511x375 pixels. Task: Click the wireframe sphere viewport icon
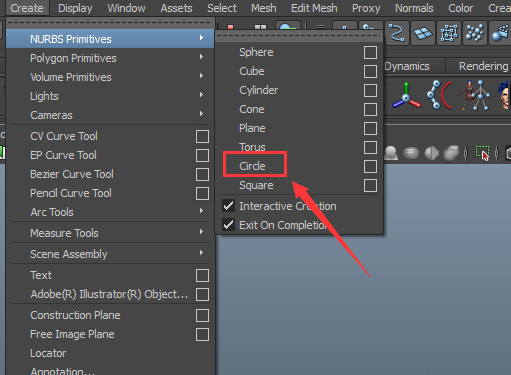pyautogui.click(x=411, y=153)
